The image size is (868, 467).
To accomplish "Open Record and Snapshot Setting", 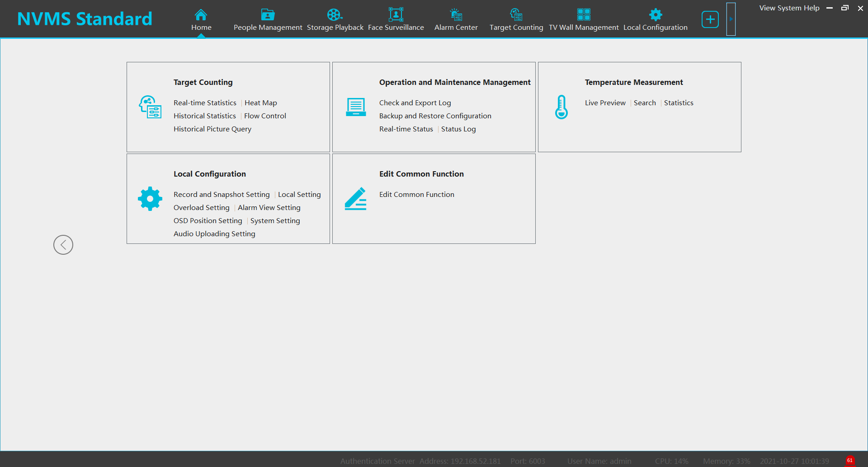I will click(222, 195).
